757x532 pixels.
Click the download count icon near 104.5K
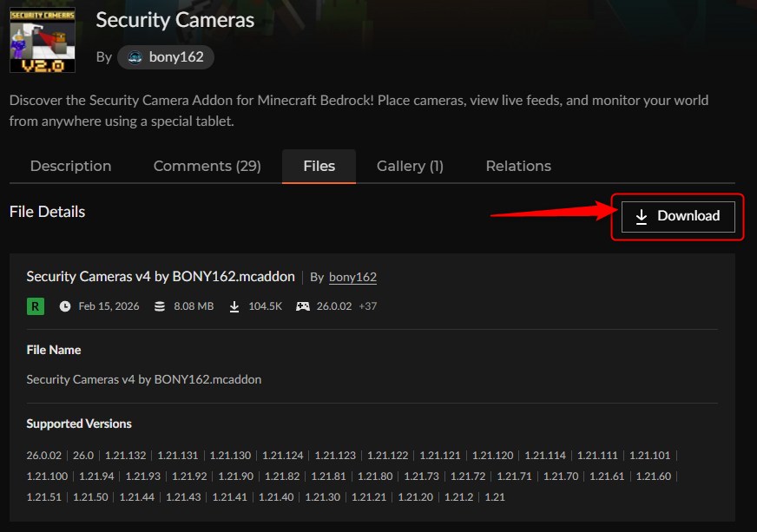[x=234, y=306]
